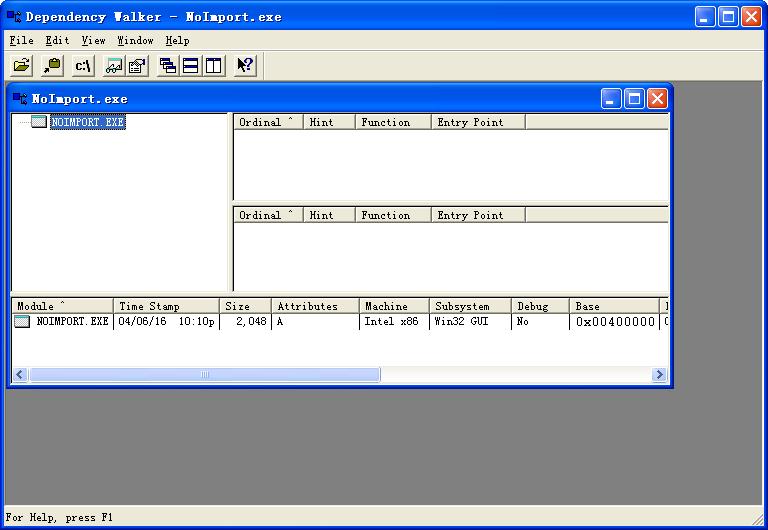The height and width of the screenshot is (530, 768).
Task: Sort lower function list by Ordinal column
Action: (268, 215)
